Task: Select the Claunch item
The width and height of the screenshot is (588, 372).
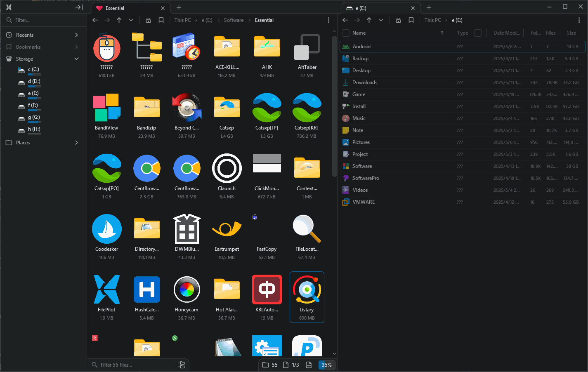Action: (227, 176)
